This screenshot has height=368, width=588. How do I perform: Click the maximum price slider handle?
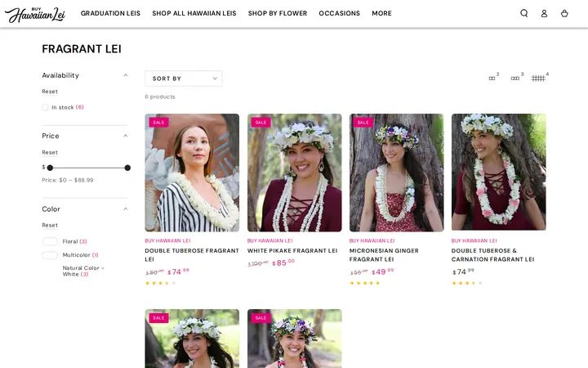click(x=127, y=168)
